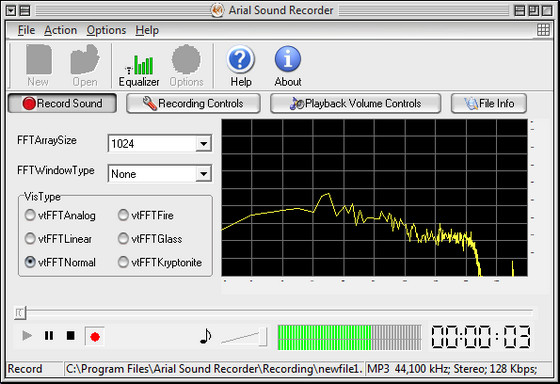Click the blue Help question mark icon
560x384 pixels.
(x=241, y=59)
